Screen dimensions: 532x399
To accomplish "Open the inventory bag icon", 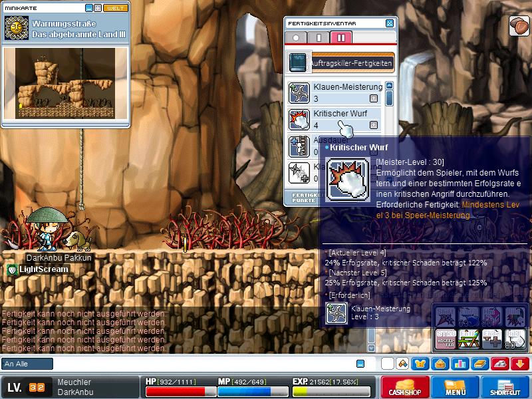I will 440,364.
